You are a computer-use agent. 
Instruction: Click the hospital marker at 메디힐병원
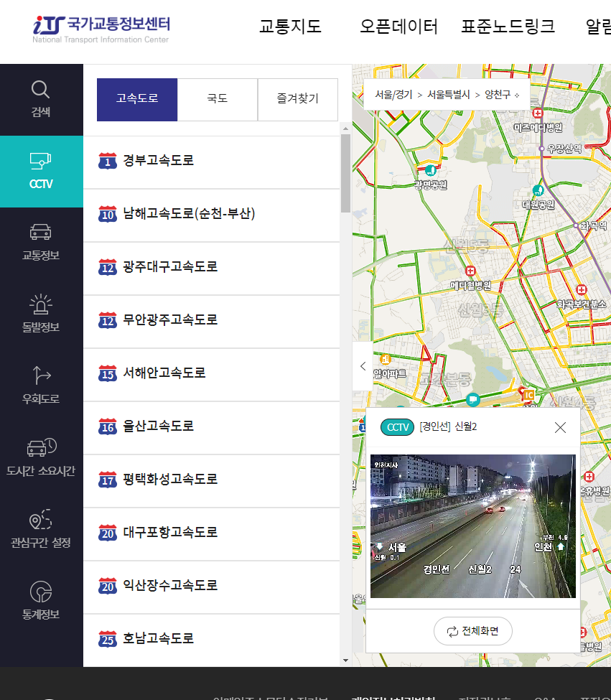click(x=470, y=271)
